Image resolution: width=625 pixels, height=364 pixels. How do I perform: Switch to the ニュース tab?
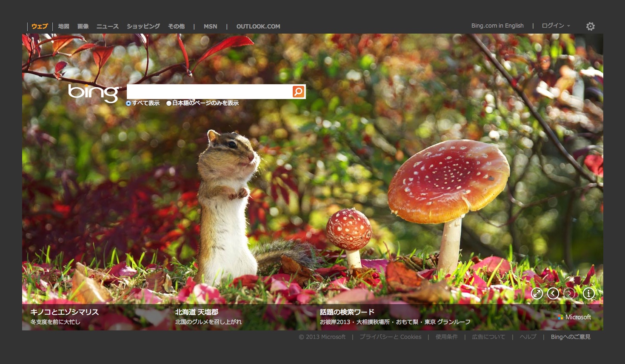click(107, 26)
